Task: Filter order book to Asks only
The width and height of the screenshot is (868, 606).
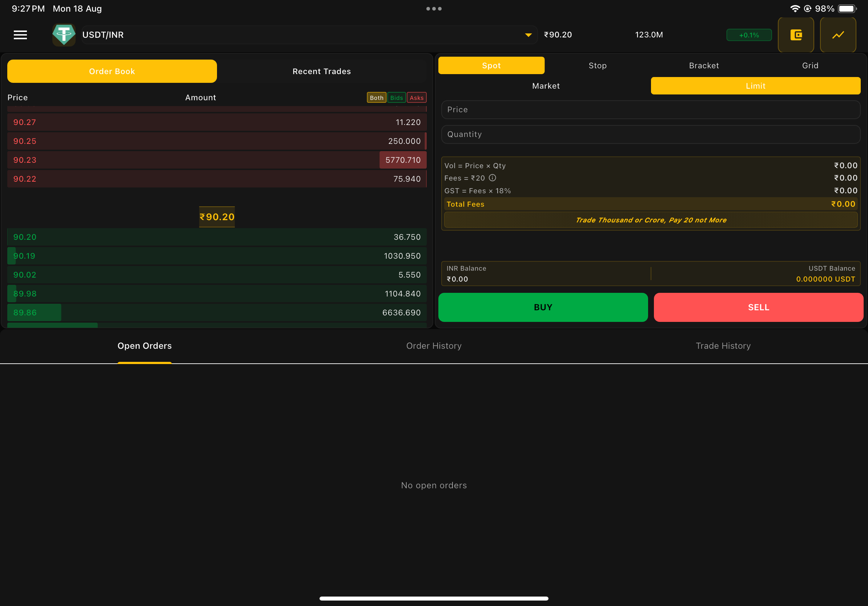Action: point(416,97)
